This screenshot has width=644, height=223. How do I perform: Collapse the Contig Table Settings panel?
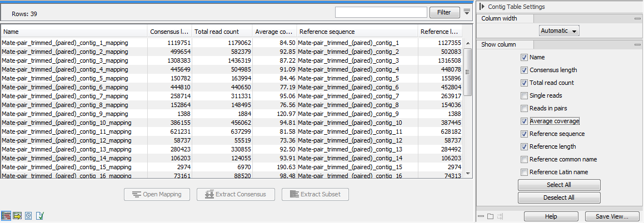point(482,7)
